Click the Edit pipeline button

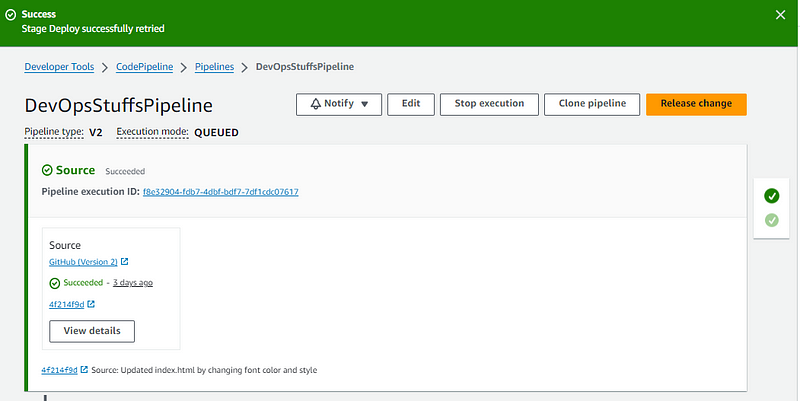411,104
